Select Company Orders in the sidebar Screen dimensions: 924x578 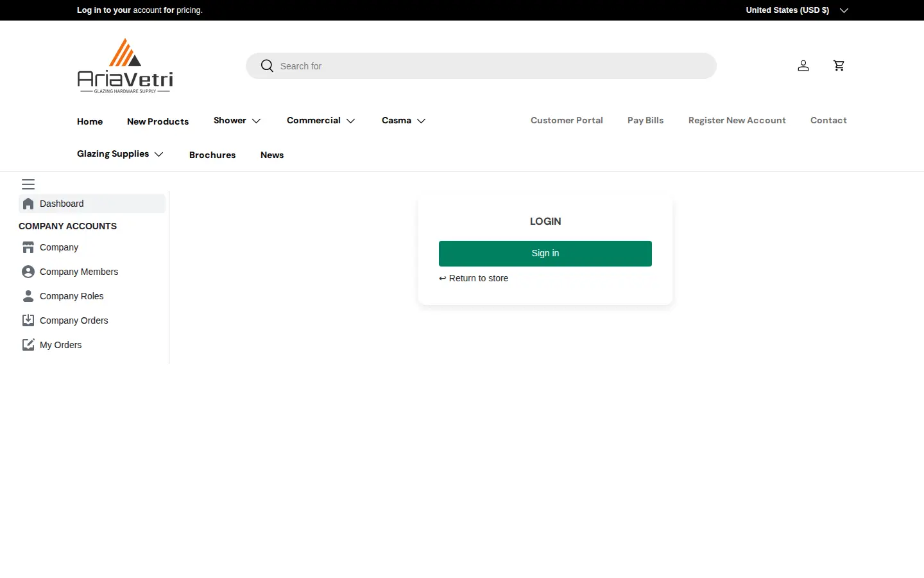(74, 320)
